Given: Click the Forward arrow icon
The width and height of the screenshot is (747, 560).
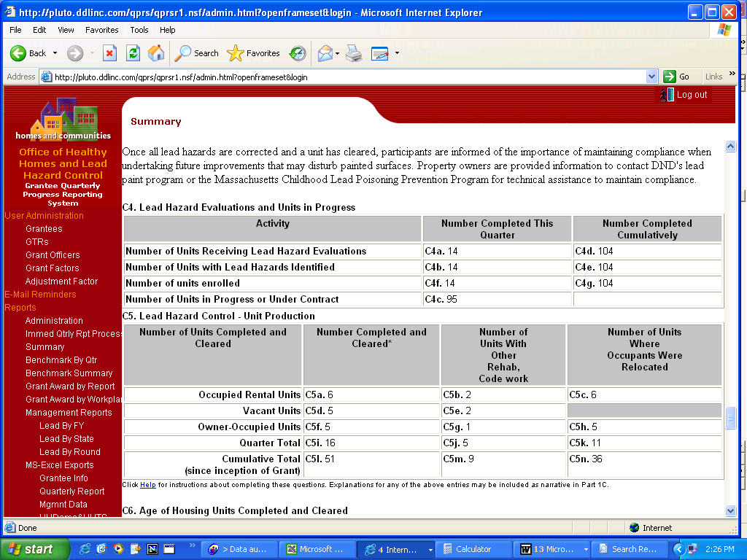Looking at the screenshot, I should pos(75,53).
